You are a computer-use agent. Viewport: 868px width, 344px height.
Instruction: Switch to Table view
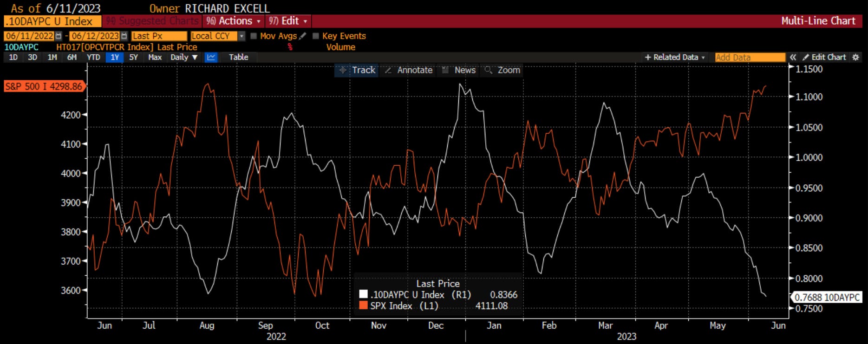coord(239,57)
